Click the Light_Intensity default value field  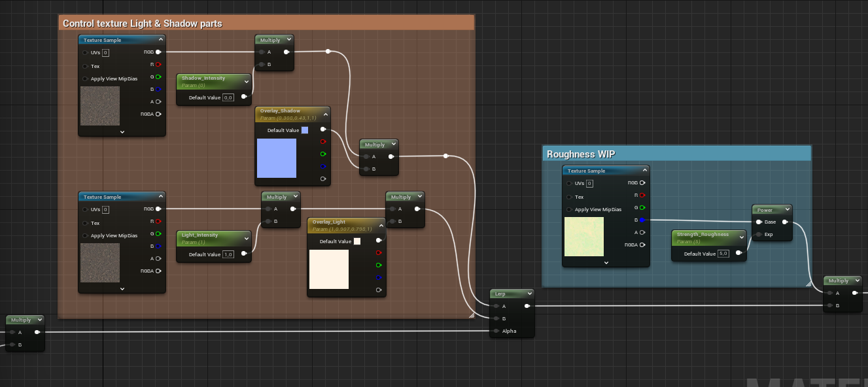click(x=228, y=254)
